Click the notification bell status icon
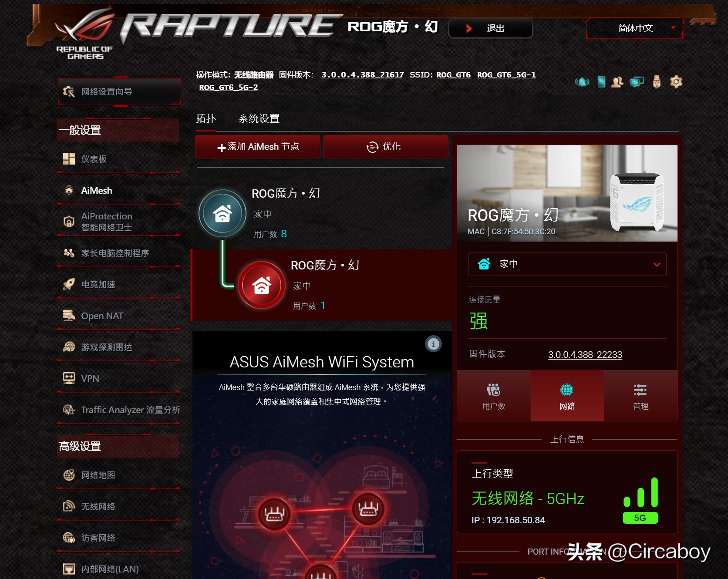 point(582,82)
